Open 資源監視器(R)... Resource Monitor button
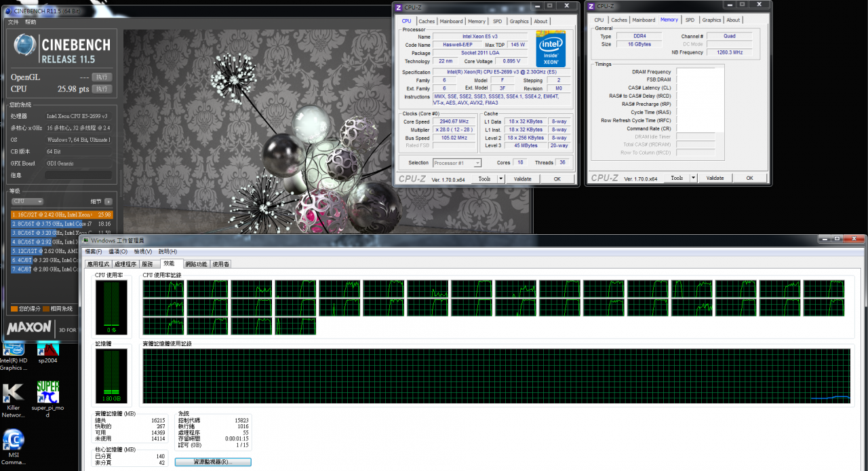This screenshot has height=471, width=868. point(213,461)
